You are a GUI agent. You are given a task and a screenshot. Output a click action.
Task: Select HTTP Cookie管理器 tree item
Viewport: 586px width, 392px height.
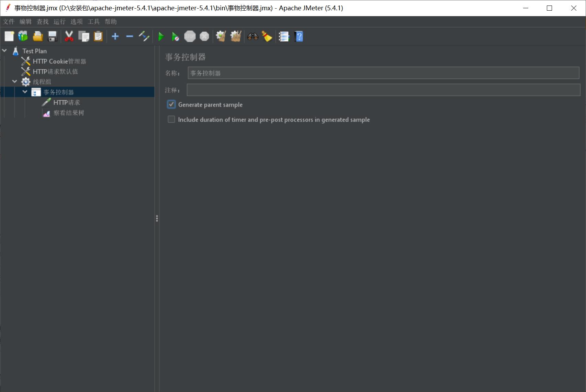tap(59, 61)
